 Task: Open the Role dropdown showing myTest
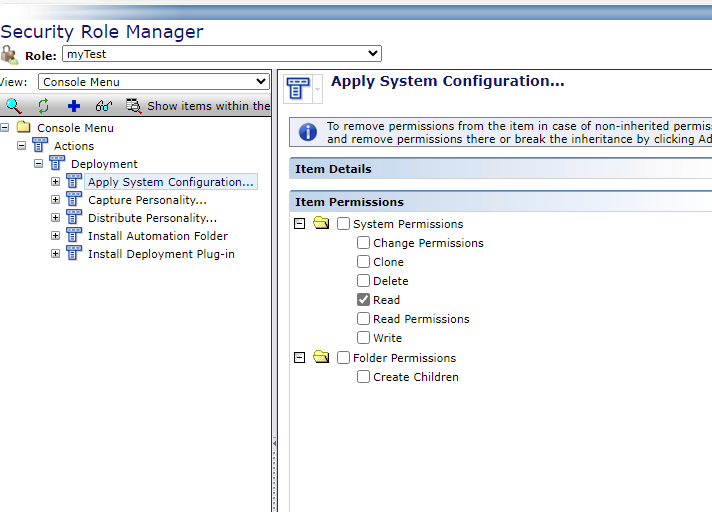tap(221, 54)
